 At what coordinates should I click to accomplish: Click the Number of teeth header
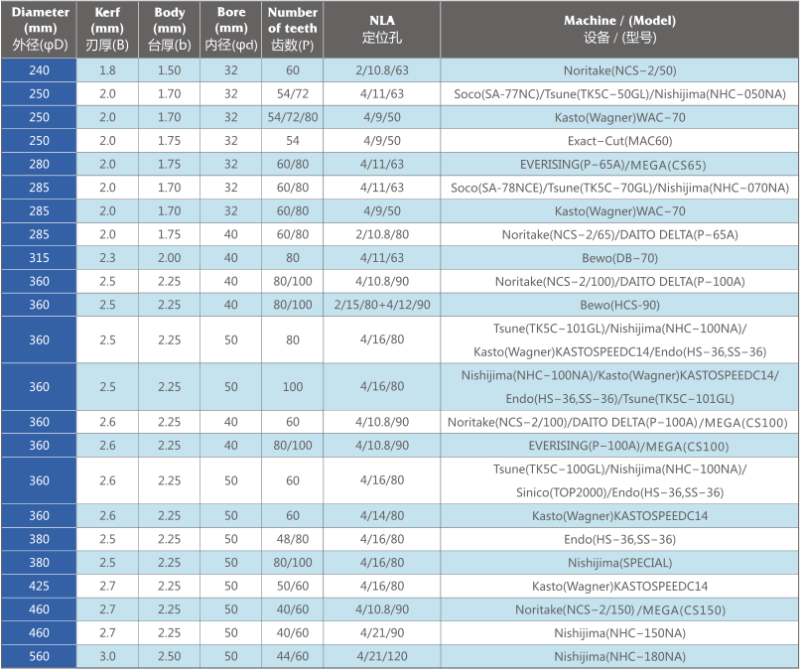coord(292,29)
